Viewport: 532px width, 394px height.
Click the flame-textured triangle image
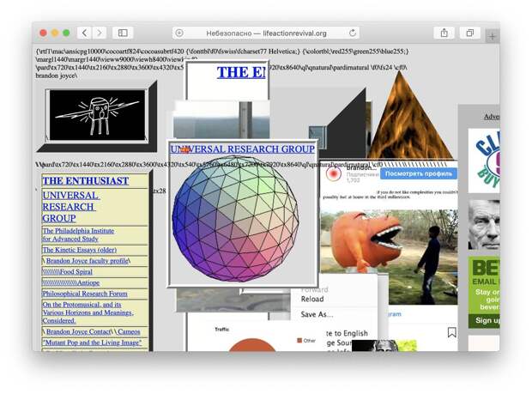click(410, 115)
